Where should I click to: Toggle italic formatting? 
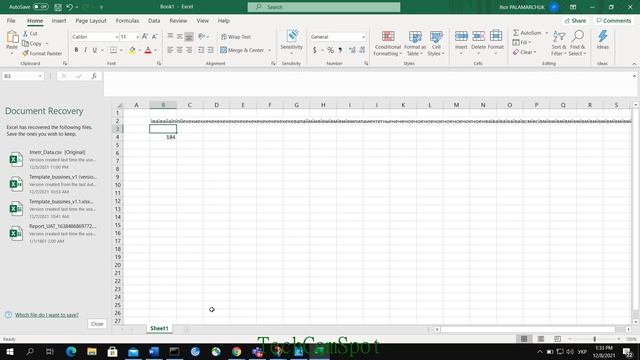point(85,50)
